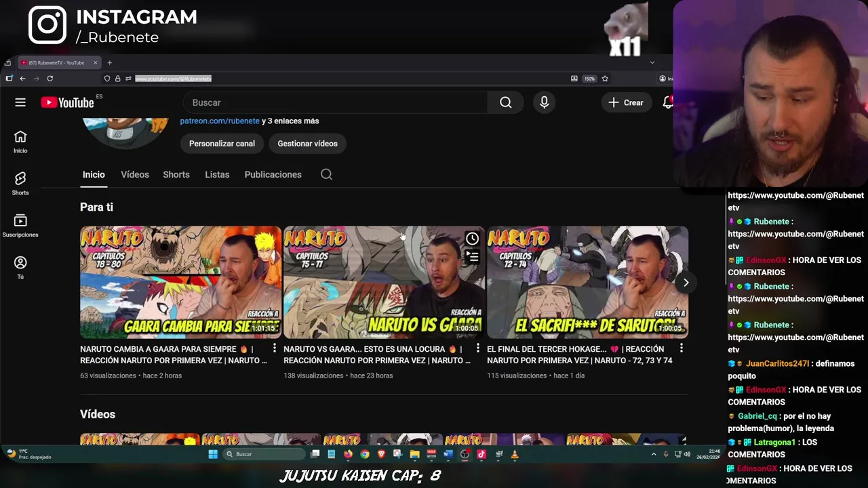
Task: Open TikTok app from the taskbar
Action: click(x=481, y=454)
